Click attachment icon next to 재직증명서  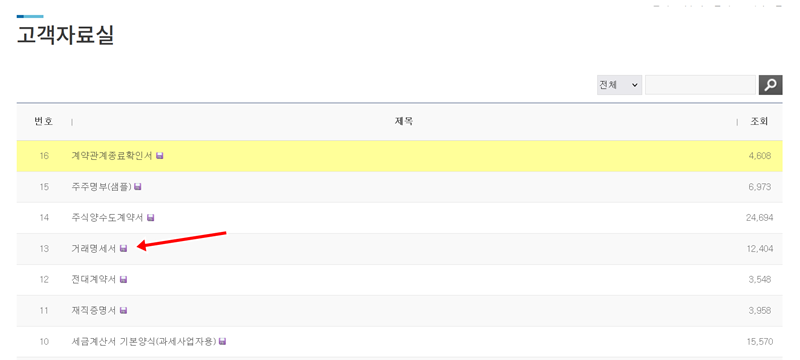coord(123,311)
